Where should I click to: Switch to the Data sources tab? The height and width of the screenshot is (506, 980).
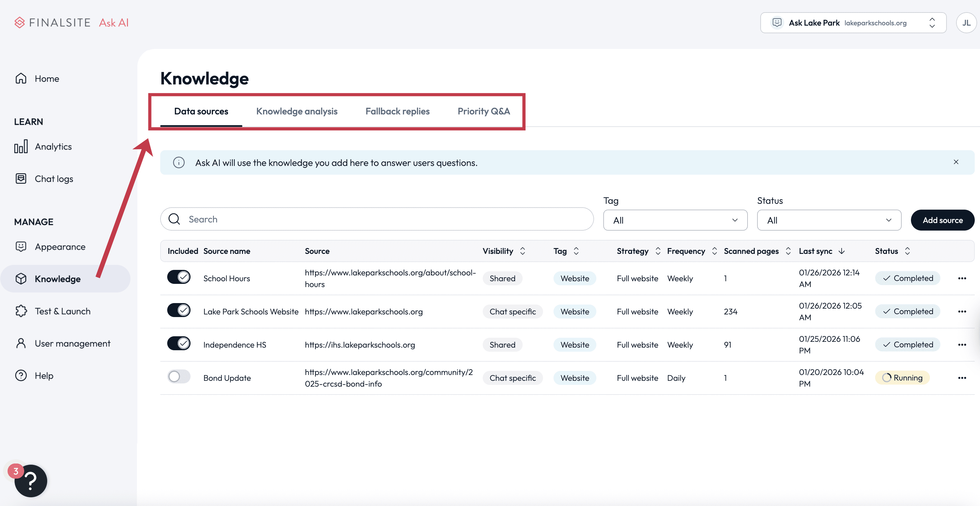coord(201,112)
